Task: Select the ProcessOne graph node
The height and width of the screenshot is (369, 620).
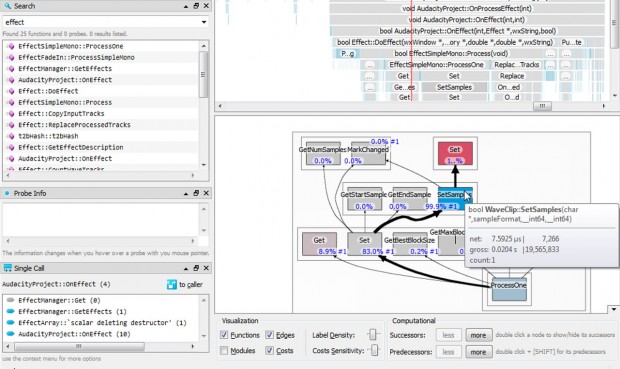Action: (x=508, y=290)
